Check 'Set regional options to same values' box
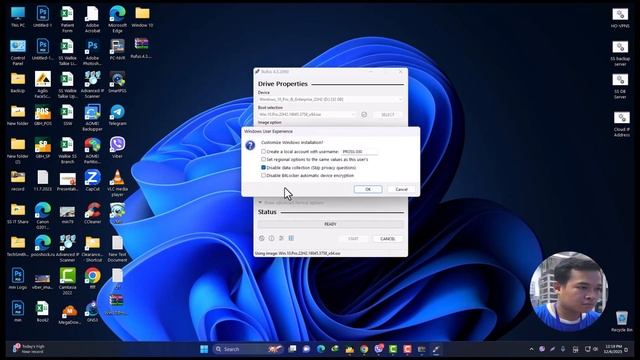The width and height of the screenshot is (640, 360). pyautogui.click(x=263, y=159)
